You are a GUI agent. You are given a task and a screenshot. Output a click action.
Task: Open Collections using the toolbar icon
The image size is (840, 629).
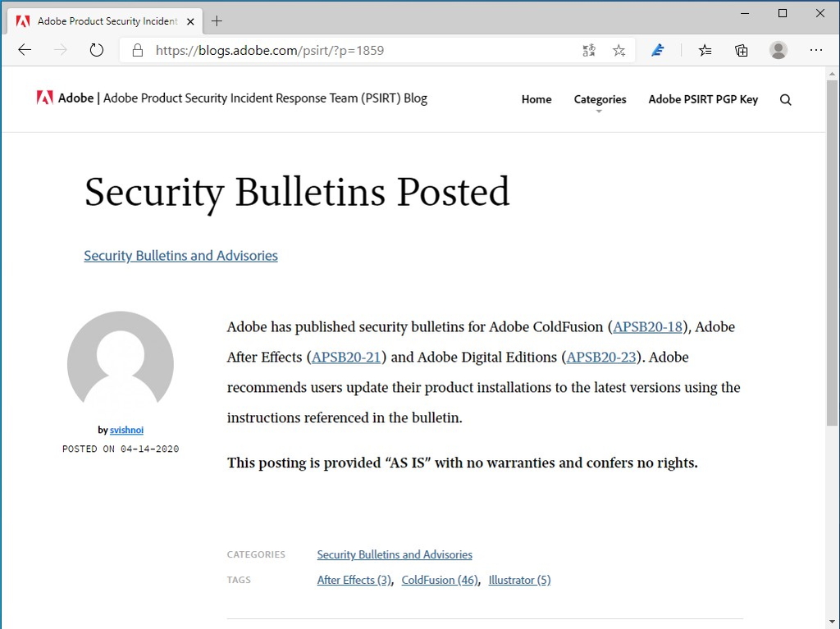click(x=742, y=50)
